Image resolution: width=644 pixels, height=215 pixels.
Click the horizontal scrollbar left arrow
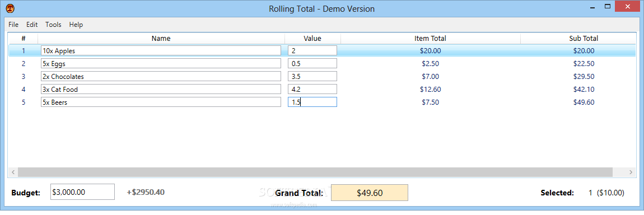click(13, 172)
